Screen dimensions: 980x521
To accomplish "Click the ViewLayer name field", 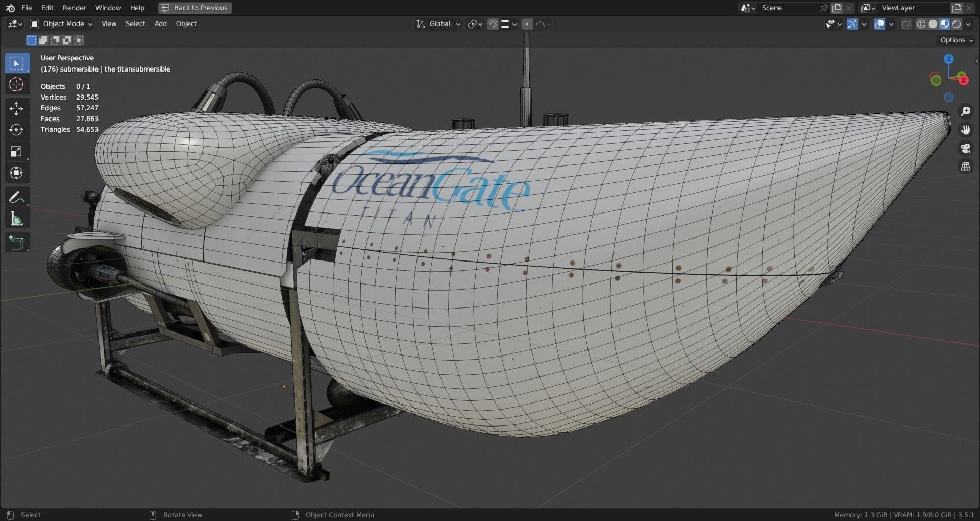I will tap(914, 8).
